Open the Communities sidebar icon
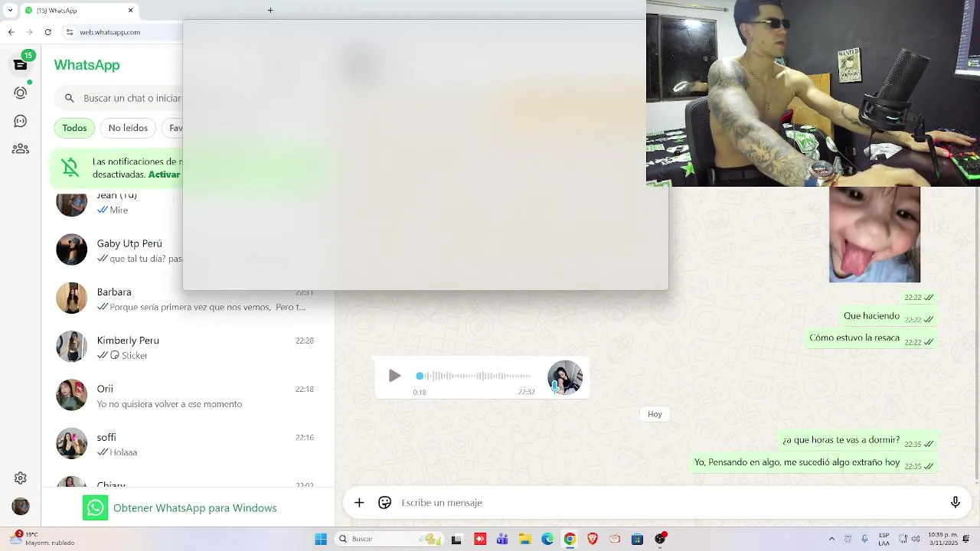Image resolution: width=980 pixels, height=551 pixels. pos(21,149)
